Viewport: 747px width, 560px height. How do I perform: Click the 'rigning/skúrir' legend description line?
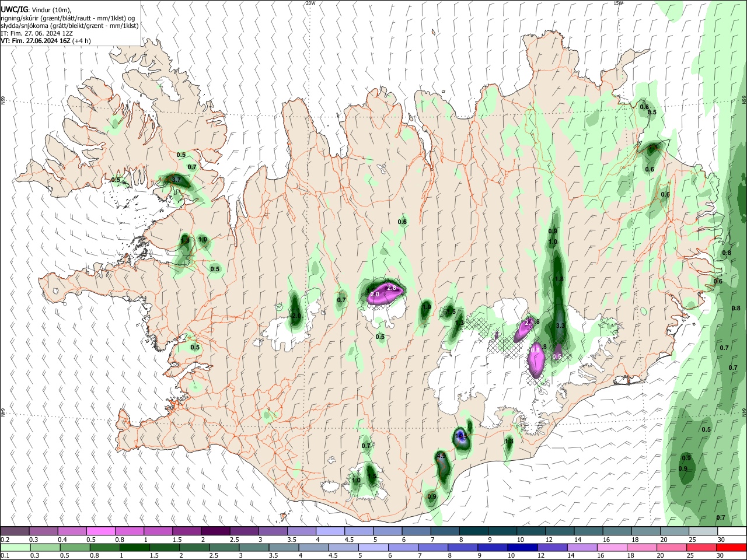pyautogui.click(x=68, y=18)
